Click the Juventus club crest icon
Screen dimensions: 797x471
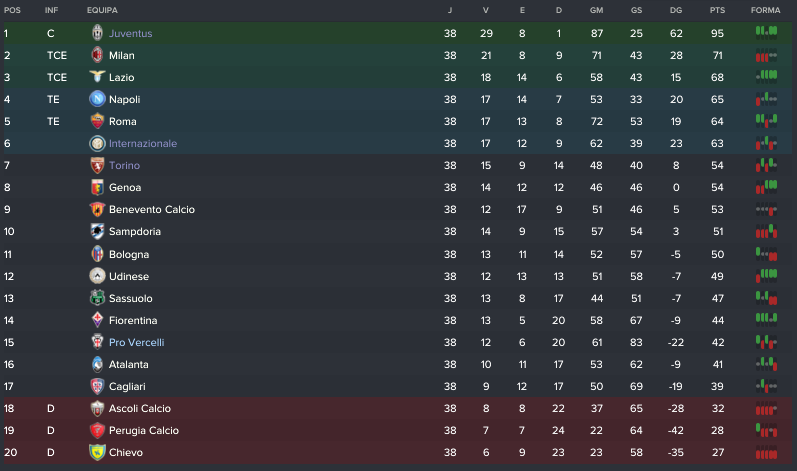click(97, 33)
